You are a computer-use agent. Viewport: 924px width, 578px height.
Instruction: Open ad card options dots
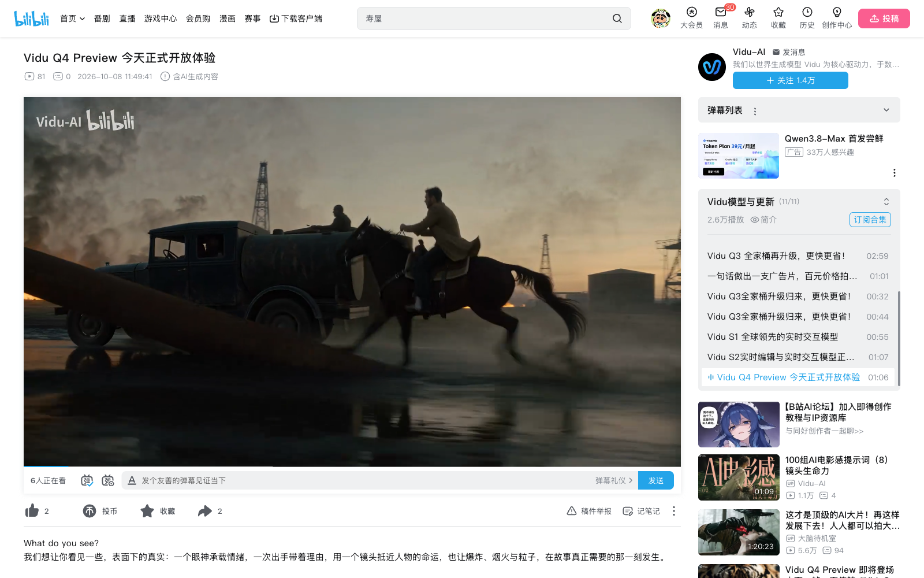pos(895,173)
